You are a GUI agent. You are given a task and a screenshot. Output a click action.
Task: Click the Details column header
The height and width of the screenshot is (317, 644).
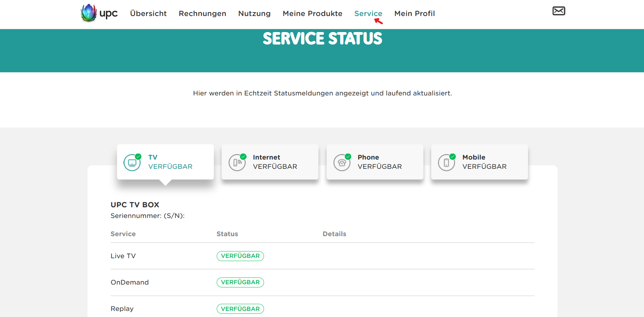334,234
